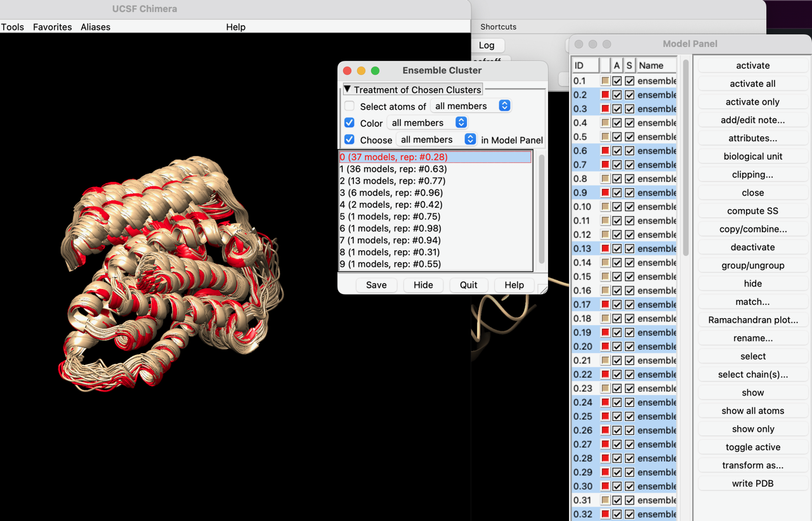Viewport: 812px width, 521px height.
Task: Open the Help menu in Chimera
Action: click(x=235, y=27)
